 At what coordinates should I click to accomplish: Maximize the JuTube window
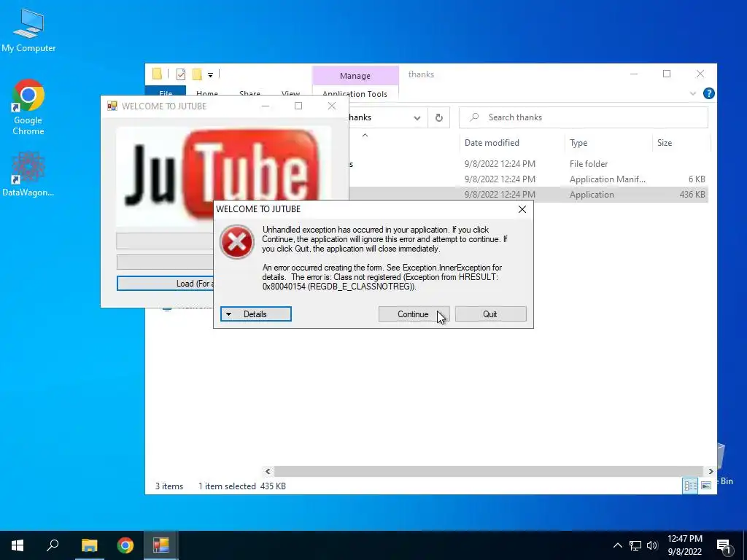tap(298, 106)
